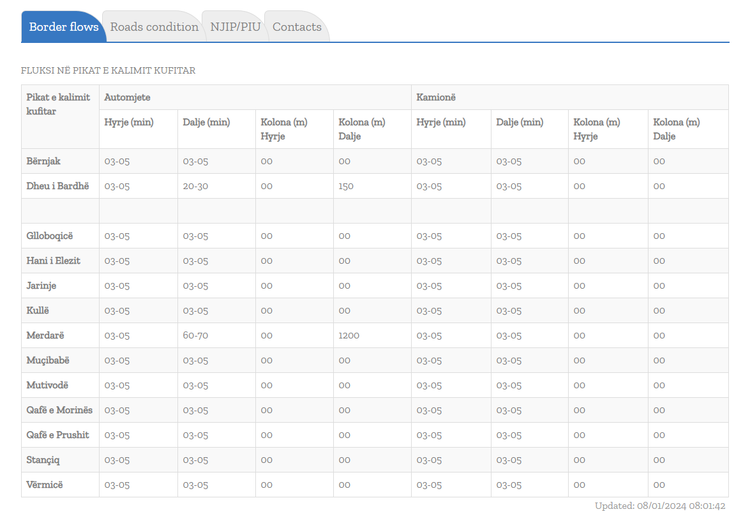Click the 150 column value for Dheu i Bardhë
Screen dimensions: 750x518
tap(346, 187)
